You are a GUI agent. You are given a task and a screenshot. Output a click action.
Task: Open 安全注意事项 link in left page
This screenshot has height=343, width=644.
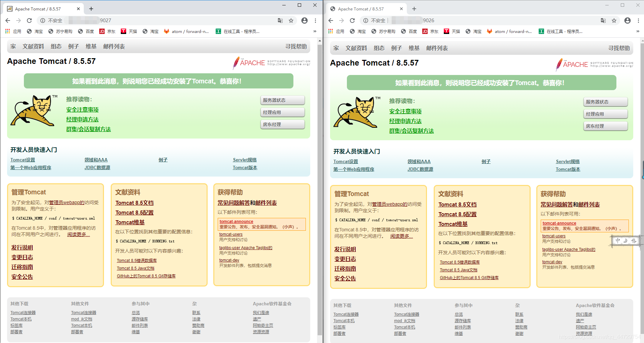pyautogui.click(x=82, y=110)
